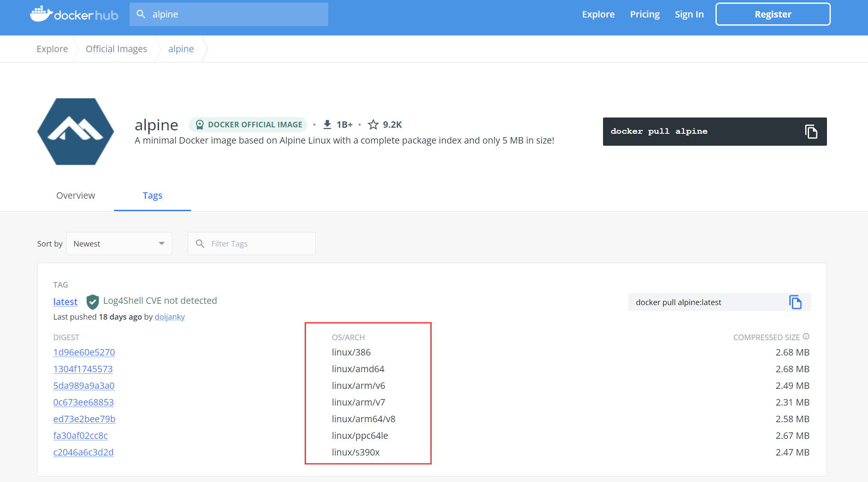Click the linux/386 architecture text
The width and height of the screenshot is (868, 482).
coord(351,352)
